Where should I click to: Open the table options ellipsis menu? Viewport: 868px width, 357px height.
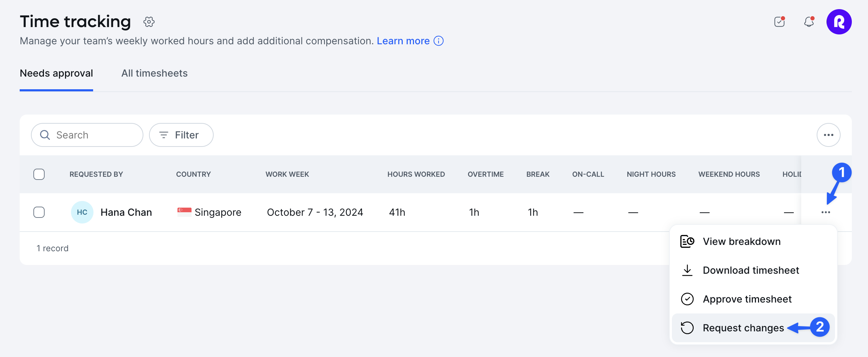click(828, 135)
